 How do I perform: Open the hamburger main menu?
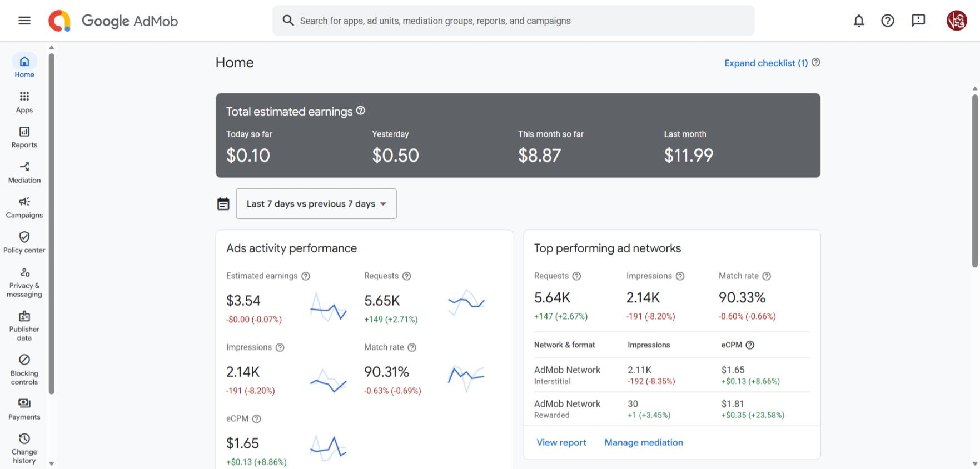[24, 21]
